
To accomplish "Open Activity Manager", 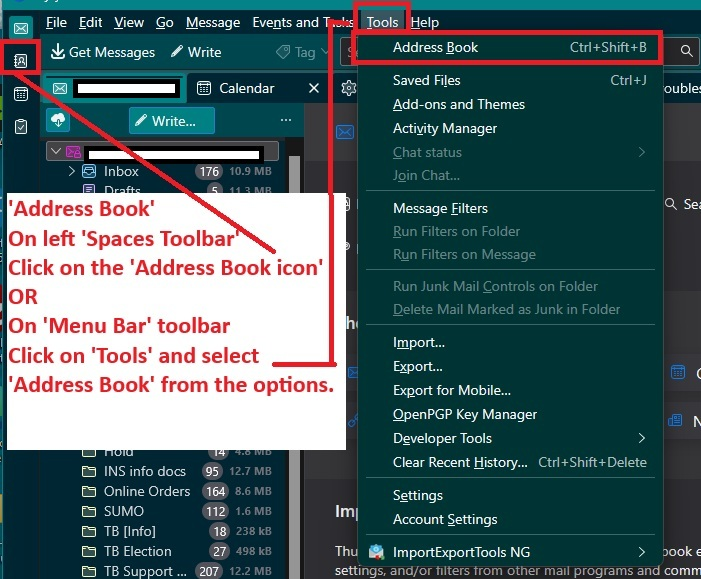I will click(x=510, y=129).
